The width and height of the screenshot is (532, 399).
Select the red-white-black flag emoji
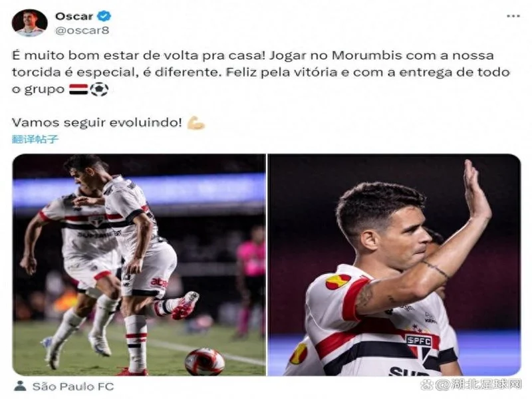[x=78, y=89]
